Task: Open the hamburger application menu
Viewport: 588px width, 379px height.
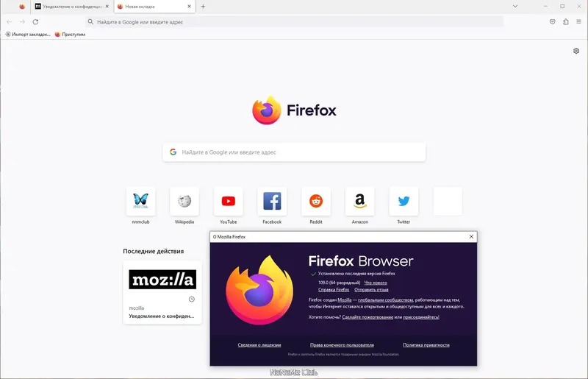Action: [x=578, y=22]
